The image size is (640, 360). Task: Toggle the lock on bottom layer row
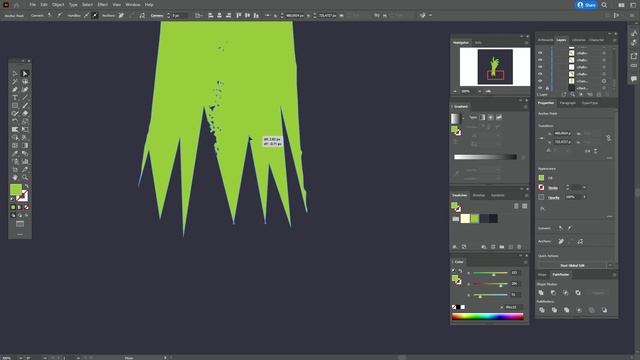(547, 88)
